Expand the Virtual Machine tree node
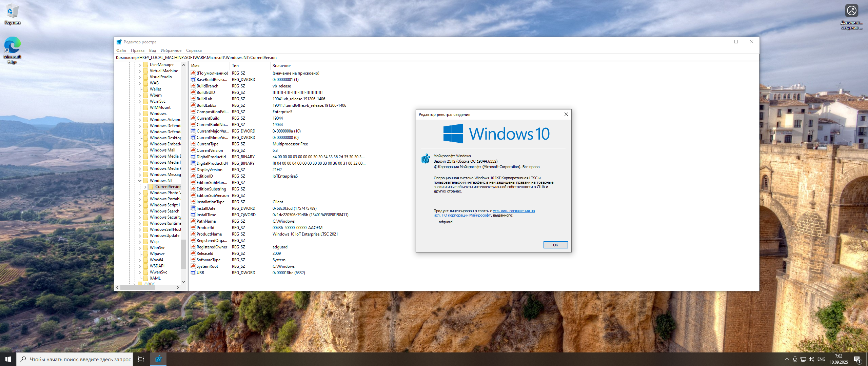Screen dimensions: 868x366 tap(140, 71)
